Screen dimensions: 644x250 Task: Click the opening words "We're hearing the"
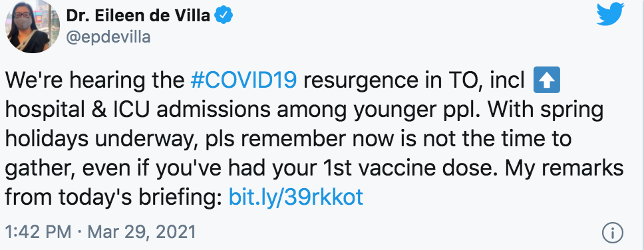(95, 81)
